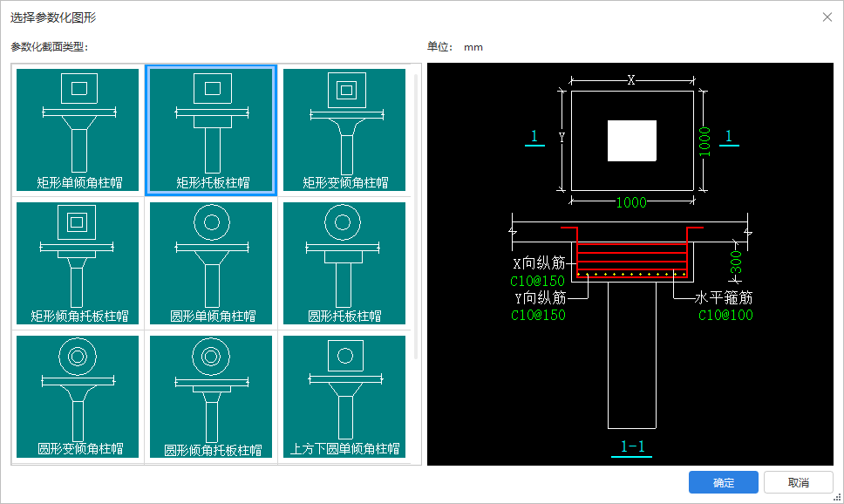The width and height of the screenshot is (844, 504).
Task: Click the 1-1 section label
Action: pos(632,446)
